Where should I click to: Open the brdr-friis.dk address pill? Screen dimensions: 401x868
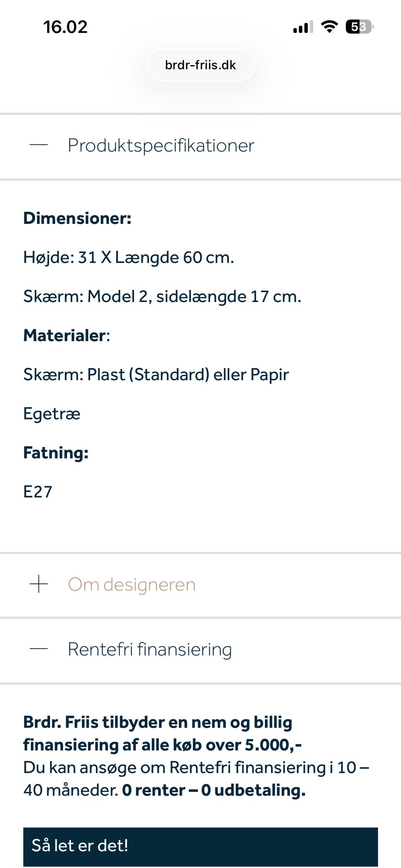click(200, 65)
